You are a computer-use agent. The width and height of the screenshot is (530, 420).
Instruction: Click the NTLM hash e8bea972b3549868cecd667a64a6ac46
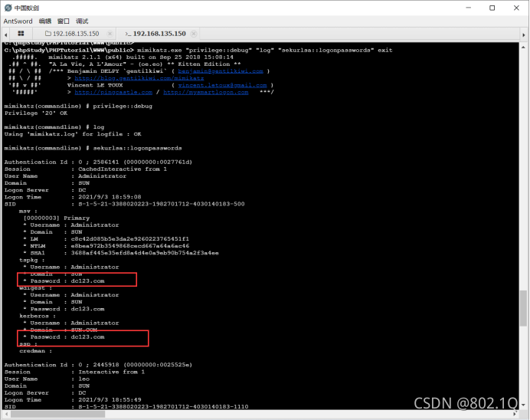(130, 246)
